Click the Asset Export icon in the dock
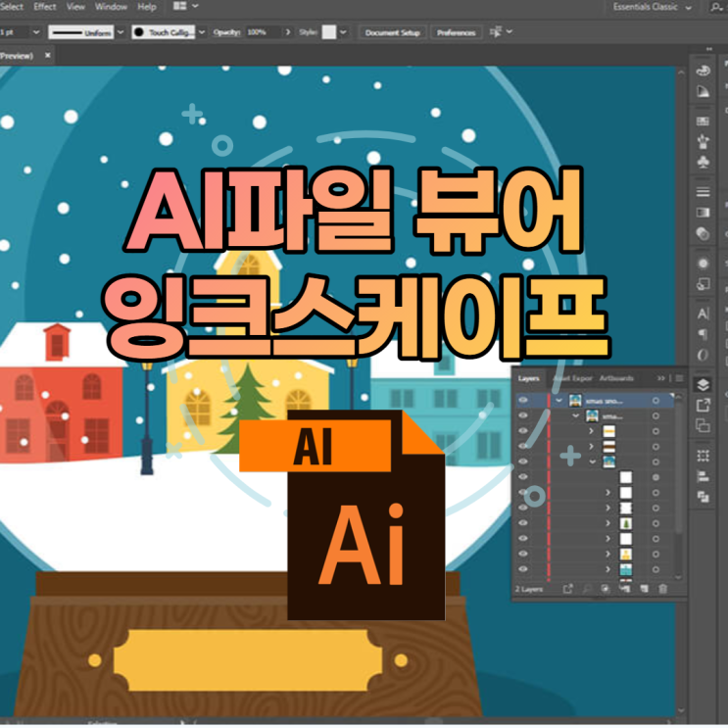 click(703, 405)
